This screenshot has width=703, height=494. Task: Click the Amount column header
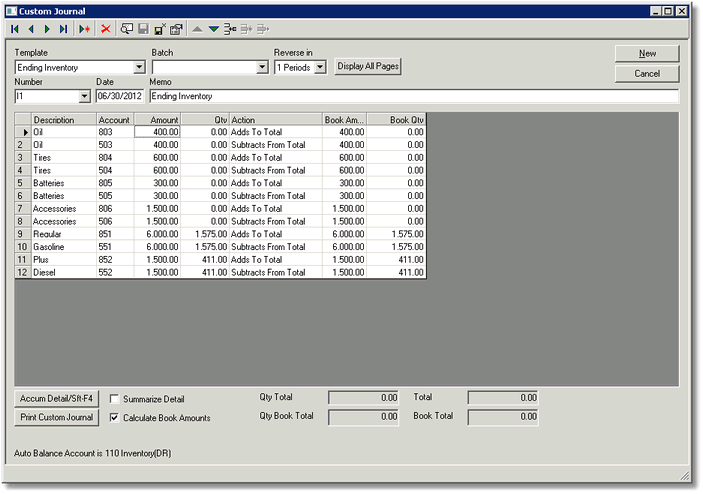pos(157,120)
